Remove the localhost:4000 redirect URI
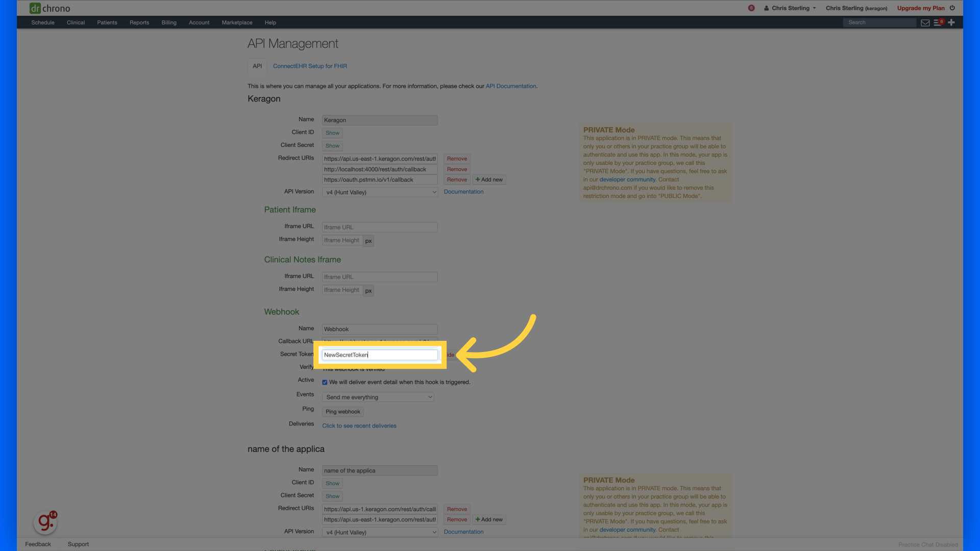This screenshot has width=980, height=551. click(x=457, y=169)
